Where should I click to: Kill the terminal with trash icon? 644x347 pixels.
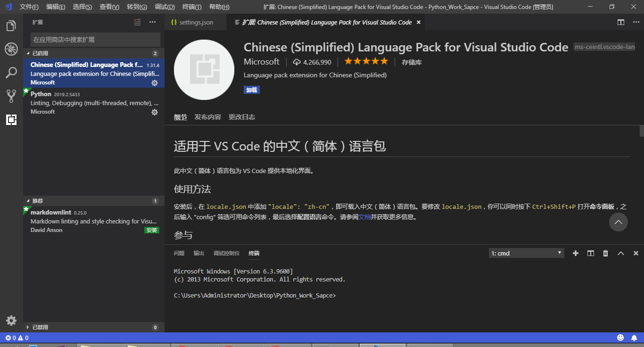(x=605, y=253)
